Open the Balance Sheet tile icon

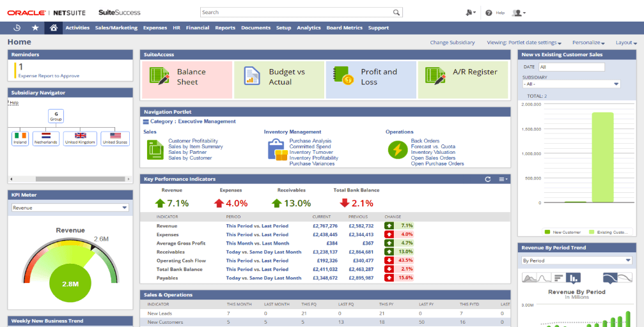click(x=159, y=76)
